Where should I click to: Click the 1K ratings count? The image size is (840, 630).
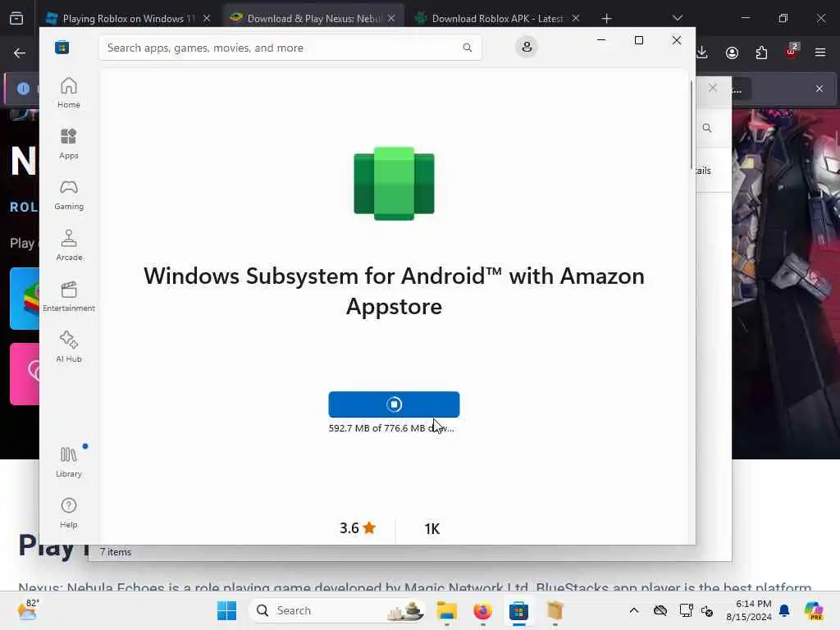pyautogui.click(x=431, y=529)
